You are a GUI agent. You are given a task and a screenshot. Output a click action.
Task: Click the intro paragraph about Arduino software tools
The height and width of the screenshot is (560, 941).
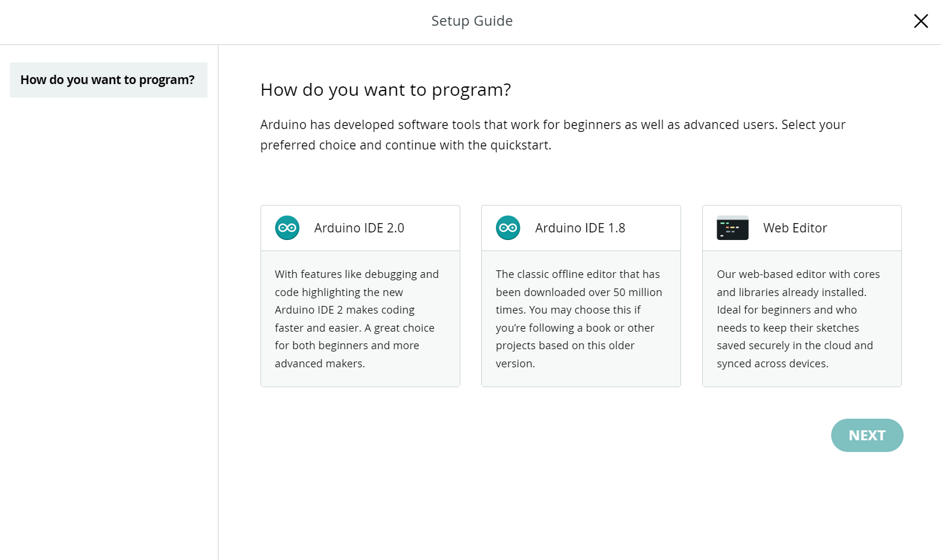(x=553, y=135)
